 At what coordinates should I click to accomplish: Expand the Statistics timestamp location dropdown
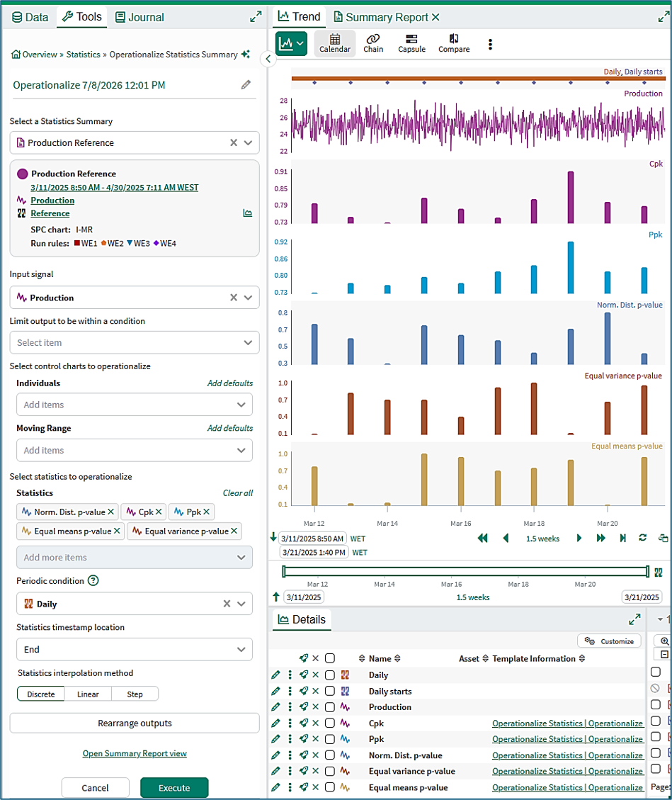coord(135,650)
